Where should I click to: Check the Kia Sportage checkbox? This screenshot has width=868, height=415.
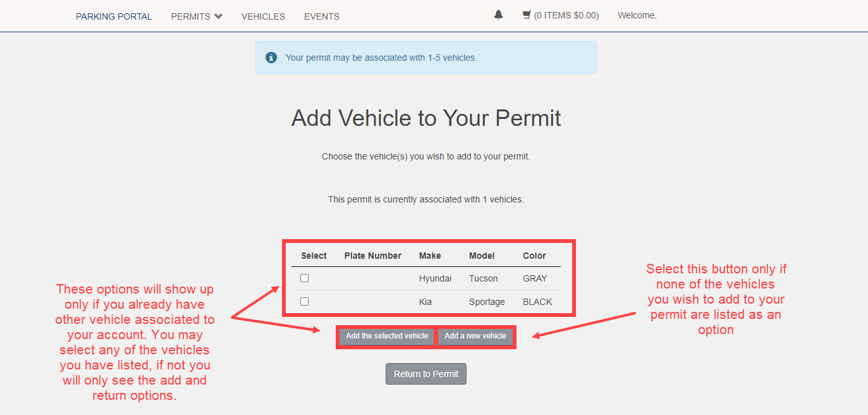(304, 301)
